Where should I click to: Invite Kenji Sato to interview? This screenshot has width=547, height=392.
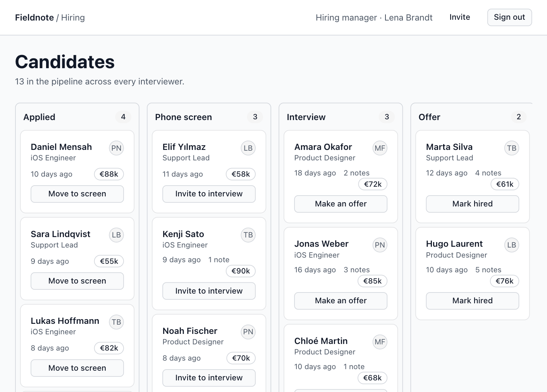[x=209, y=291]
